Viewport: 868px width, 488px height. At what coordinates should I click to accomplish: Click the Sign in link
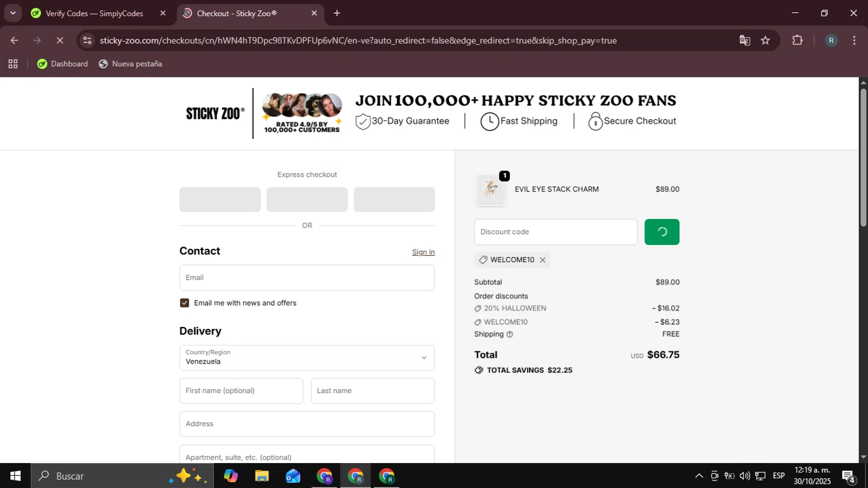click(423, 252)
